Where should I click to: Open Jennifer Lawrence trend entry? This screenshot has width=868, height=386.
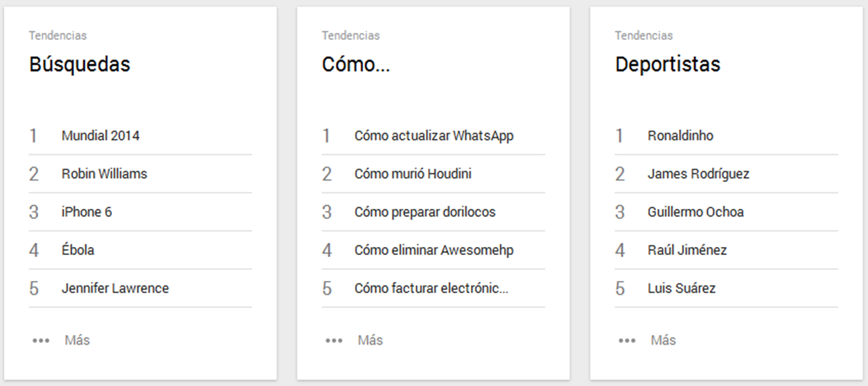pyautogui.click(x=115, y=288)
